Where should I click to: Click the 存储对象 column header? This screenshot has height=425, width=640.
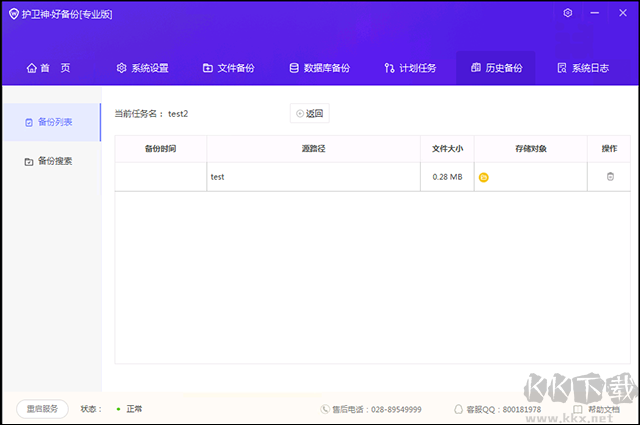(531, 149)
